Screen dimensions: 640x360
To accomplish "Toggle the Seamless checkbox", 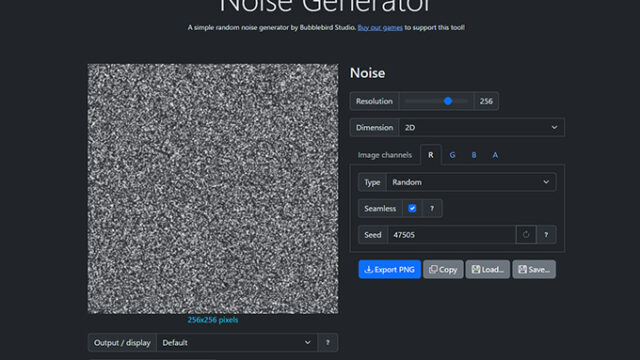I will coord(412,209).
